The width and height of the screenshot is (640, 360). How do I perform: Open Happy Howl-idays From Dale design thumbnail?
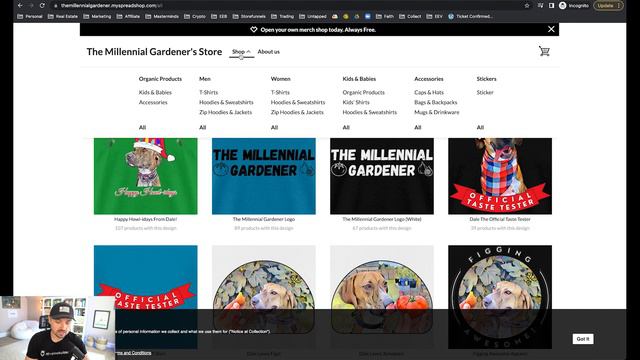(x=146, y=176)
